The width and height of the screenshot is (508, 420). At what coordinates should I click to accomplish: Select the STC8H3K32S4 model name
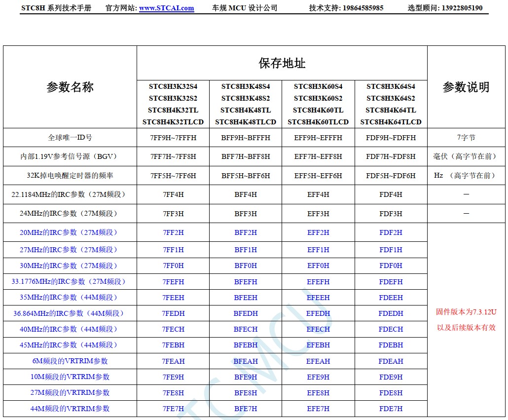pyautogui.click(x=173, y=86)
